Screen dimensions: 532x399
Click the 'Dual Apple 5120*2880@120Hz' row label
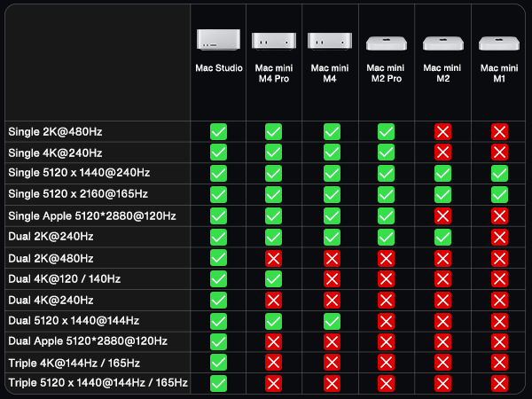point(88,341)
